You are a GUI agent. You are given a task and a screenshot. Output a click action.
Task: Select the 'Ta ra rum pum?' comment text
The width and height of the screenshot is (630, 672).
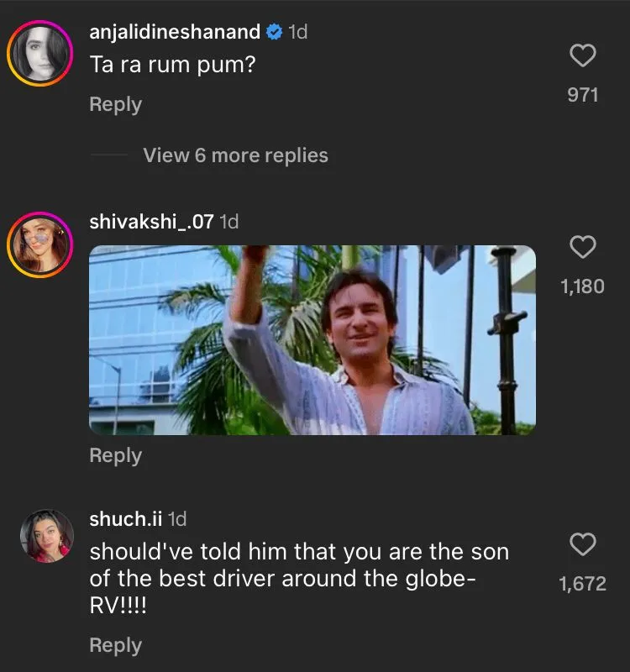pos(172,65)
